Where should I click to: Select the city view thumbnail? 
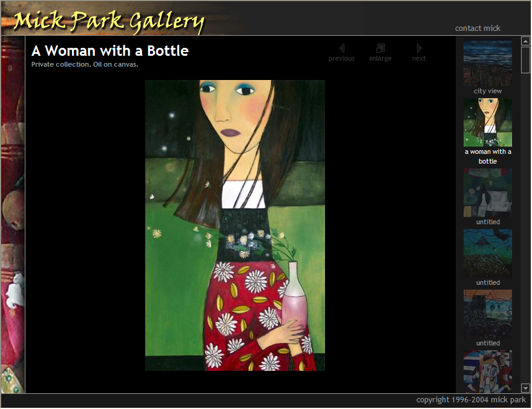coord(488,63)
